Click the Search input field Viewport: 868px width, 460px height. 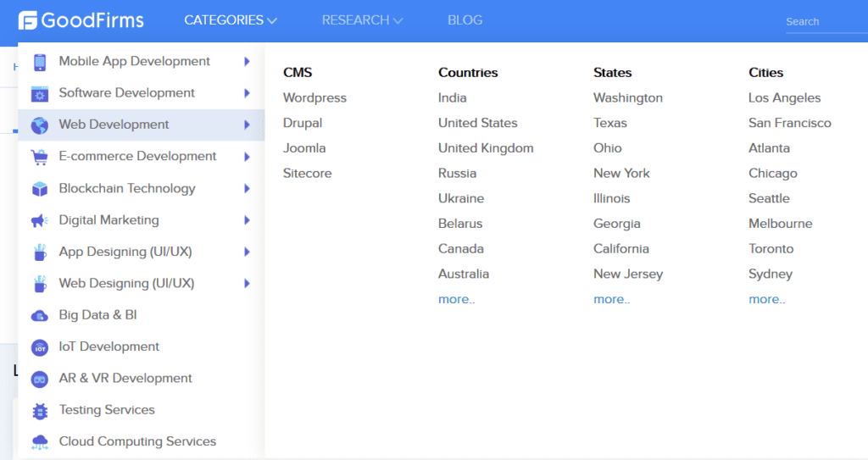[x=826, y=22]
